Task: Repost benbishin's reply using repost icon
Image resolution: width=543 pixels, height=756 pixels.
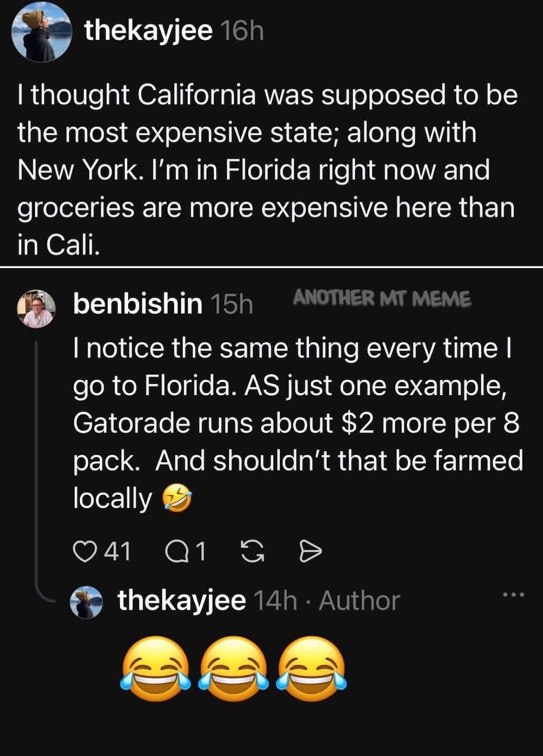Action: pos(252,552)
